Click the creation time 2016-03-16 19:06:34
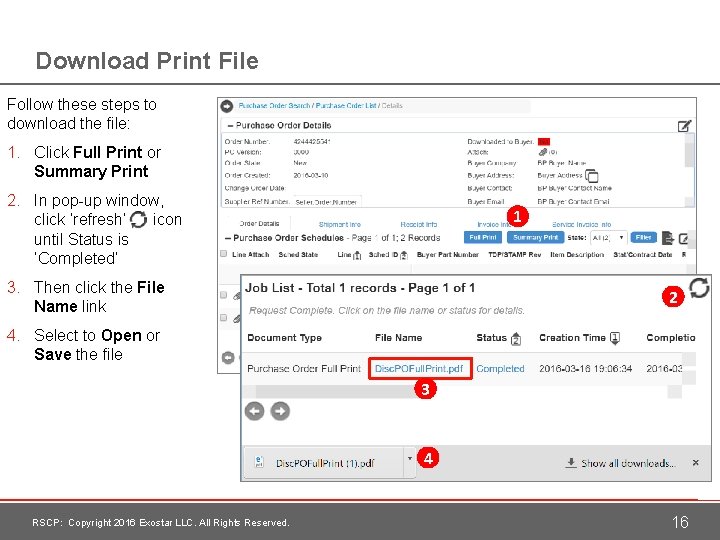Viewport: 720px width, 540px height. click(585, 369)
